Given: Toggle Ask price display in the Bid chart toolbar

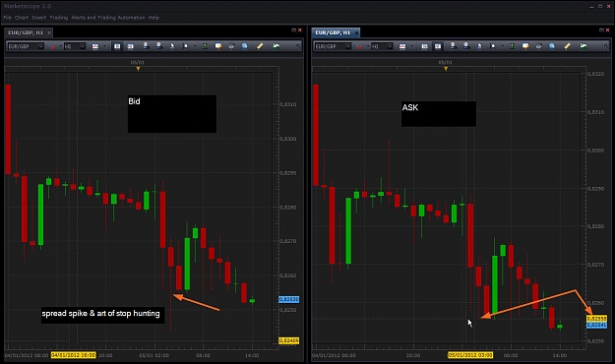Looking at the screenshot, I should pyautogui.click(x=130, y=46).
